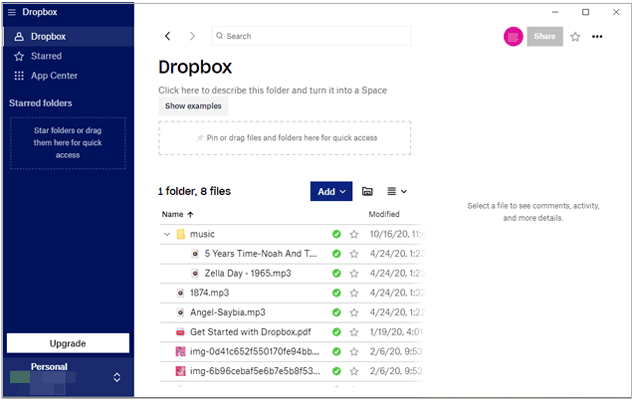This screenshot has width=634, height=400.
Task: Open the hamburger menu beside Dropbox title
Action: coord(12,12)
